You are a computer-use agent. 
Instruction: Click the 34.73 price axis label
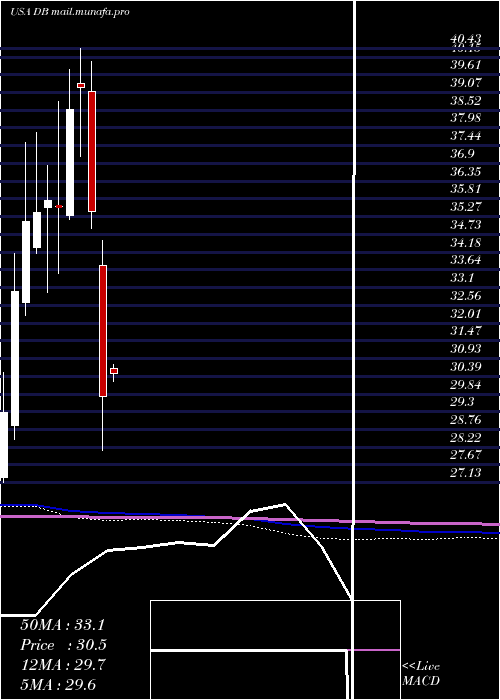(466, 225)
